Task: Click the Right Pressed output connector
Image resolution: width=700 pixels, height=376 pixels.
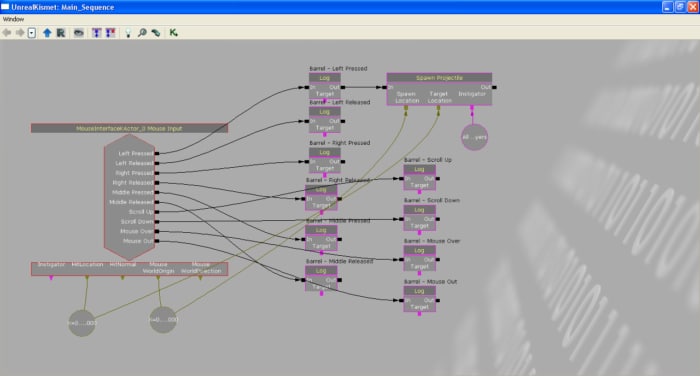Action: [157, 173]
